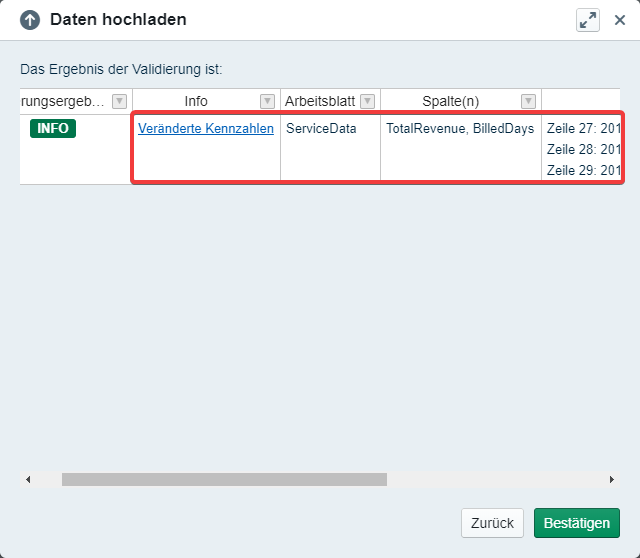This screenshot has height=558, width=640.
Task: Click the green INFO badge
Action: point(53,128)
